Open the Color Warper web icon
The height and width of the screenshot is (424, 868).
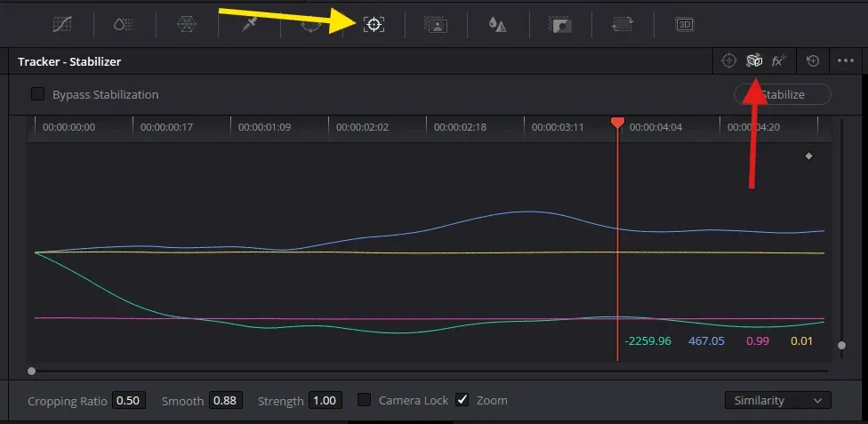point(187,24)
